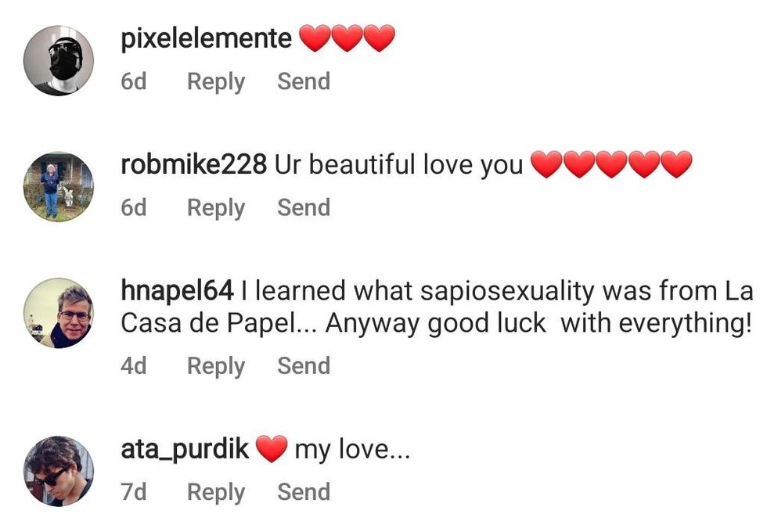Reply to pixelelemente's comment
This screenshot has height=532, width=767.
215,81
